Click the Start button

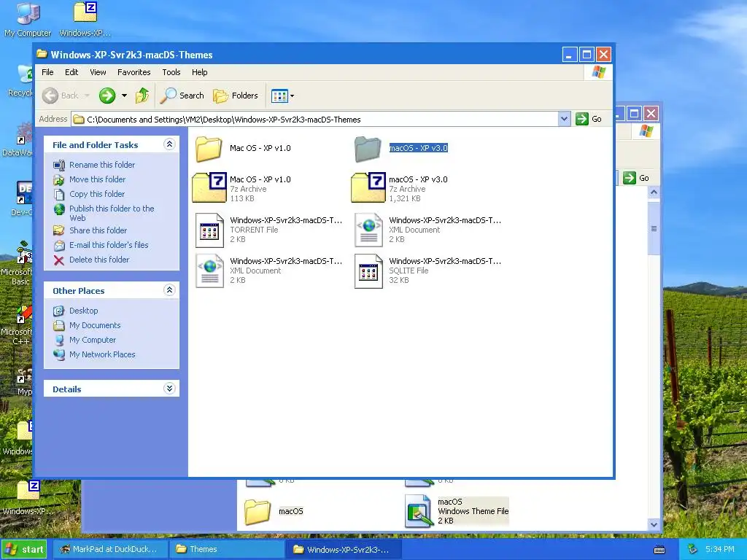(x=24, y=550)
